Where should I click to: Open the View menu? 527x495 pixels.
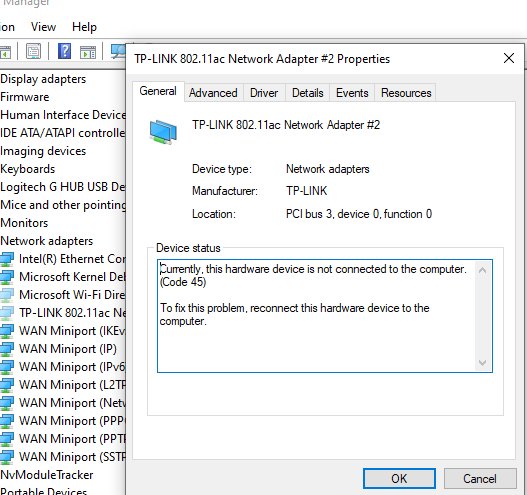[43, 27]
